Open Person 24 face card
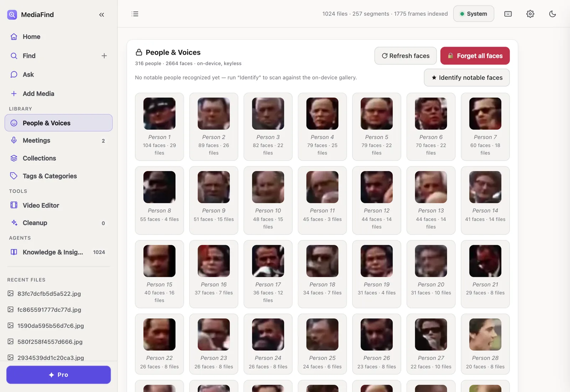Viewport: 570px width, 392px height. tap(268, 344)
